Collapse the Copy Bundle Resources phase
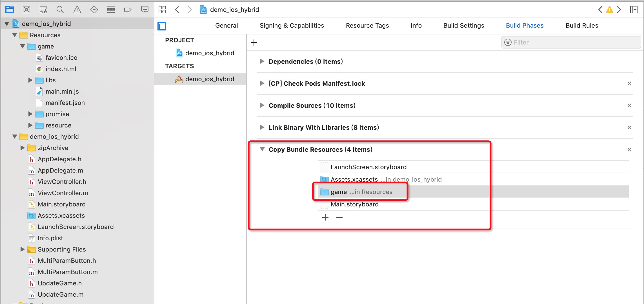 [x=262, y=149]
